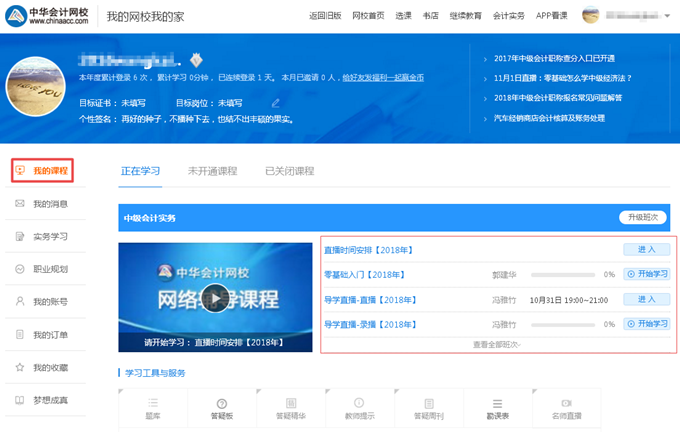Play the 网络辅导课程 video

coord(216,298)
